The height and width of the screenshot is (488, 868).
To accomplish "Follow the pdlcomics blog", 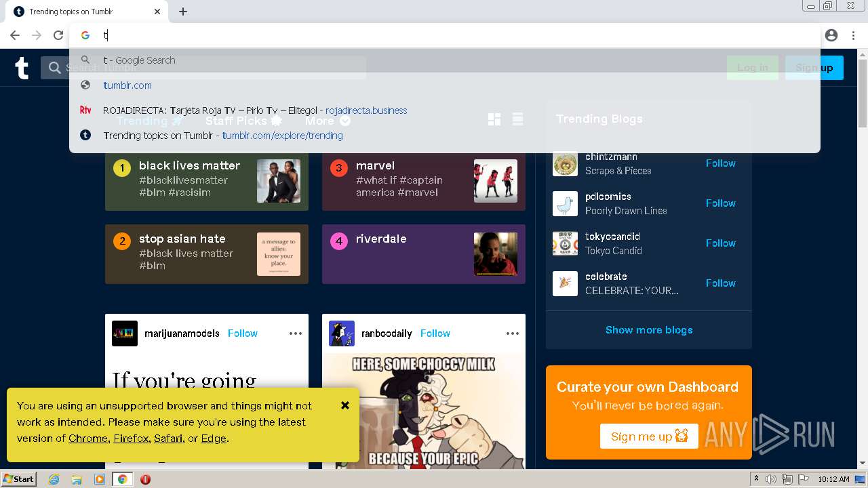I will tap(720, 203).
